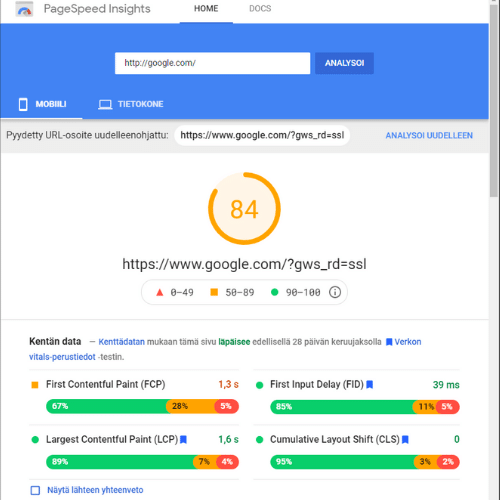Screen dimensions: 500x500
Task: Click the bookmark icon next to First Input Delay
Action: (x=369, y=385)
